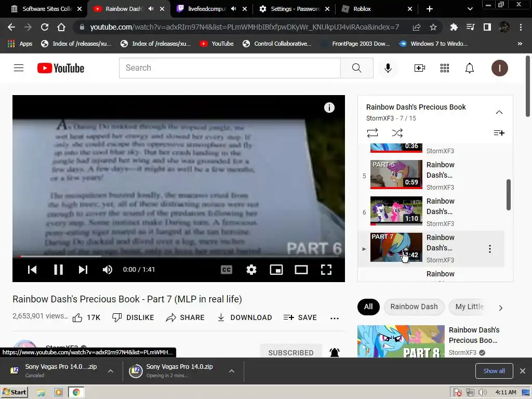Open a new browser tab
Screen dimensions: 532x399
[429, 9]
